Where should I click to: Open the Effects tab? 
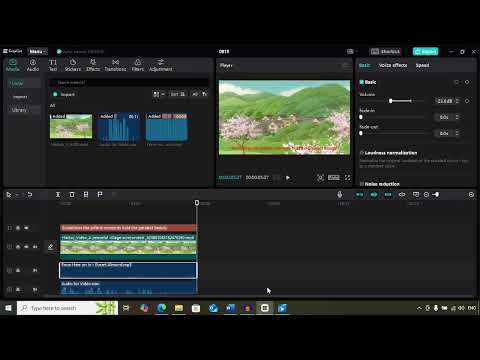click(x=93, y=65)
